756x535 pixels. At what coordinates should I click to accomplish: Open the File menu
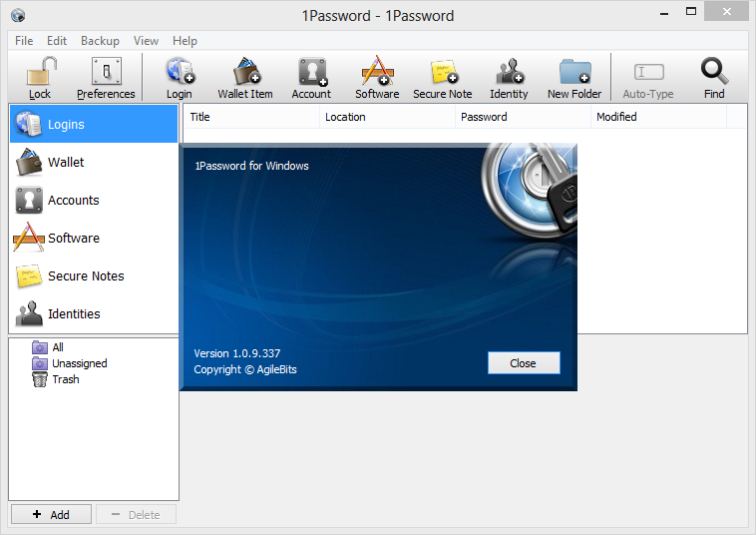point(24,41)
